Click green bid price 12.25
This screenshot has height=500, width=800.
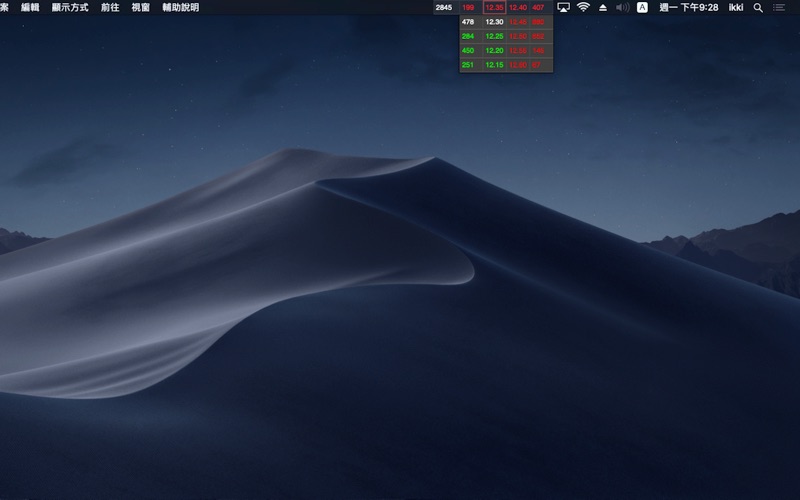[494, 36]
